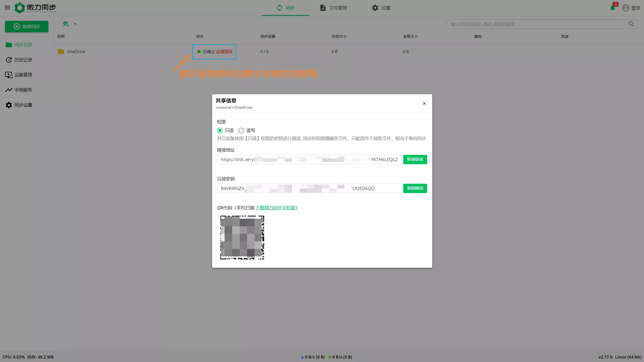Click the 历史记录 clock icon
644x362 pixels.
coord(9,60)
